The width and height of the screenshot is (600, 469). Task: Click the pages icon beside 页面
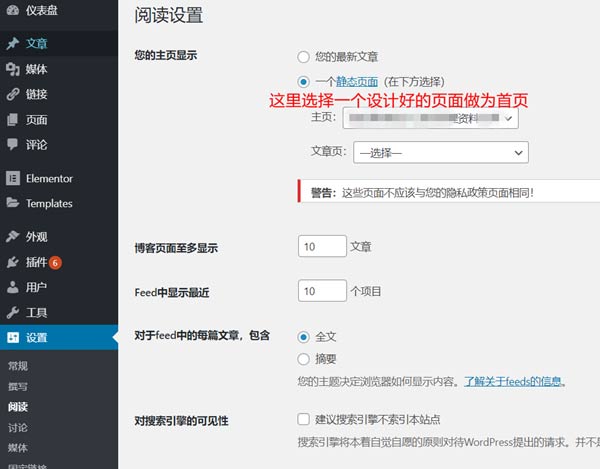click(x=13, y=120)
